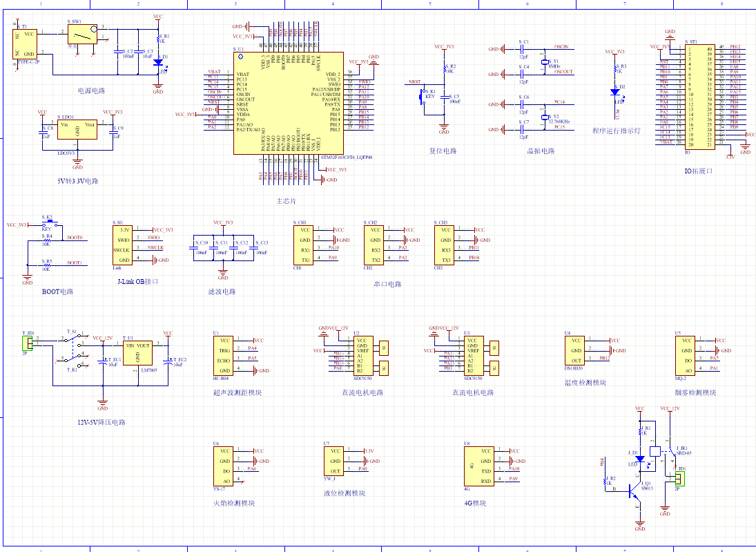Screen dimensions: 756x552
Task: Click the '5V转3.3V电路' section title
Action: [x=77, y=181]
